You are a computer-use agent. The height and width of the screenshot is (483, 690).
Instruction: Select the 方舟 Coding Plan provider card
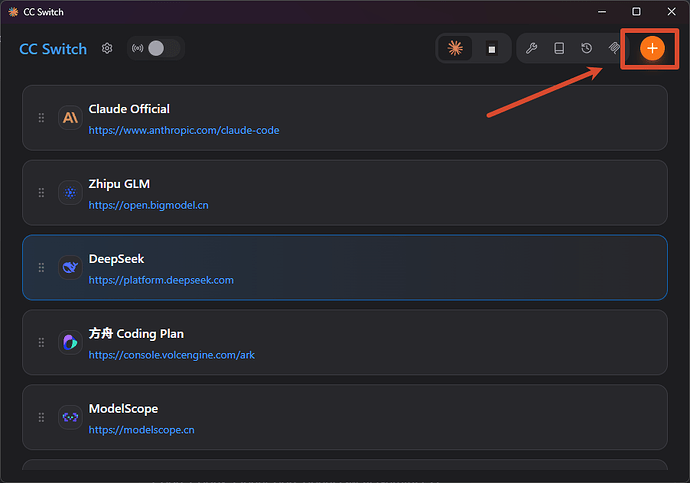[345, 342]
